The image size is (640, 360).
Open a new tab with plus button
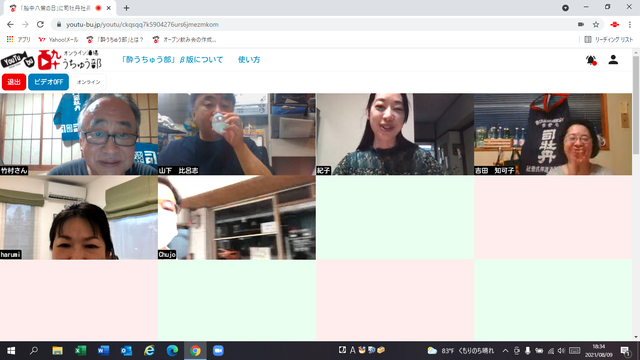pos(126,8)
